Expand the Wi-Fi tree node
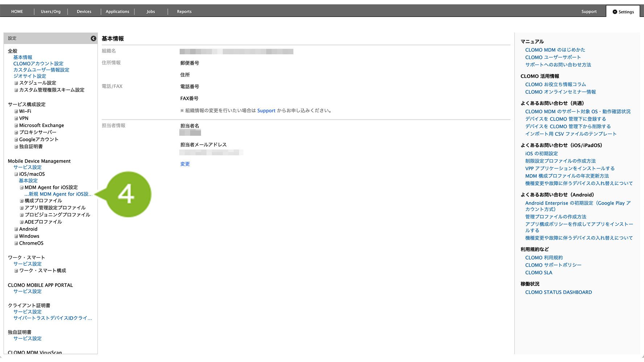The width and height of the screenshot is (644, 362). point(16,111)
